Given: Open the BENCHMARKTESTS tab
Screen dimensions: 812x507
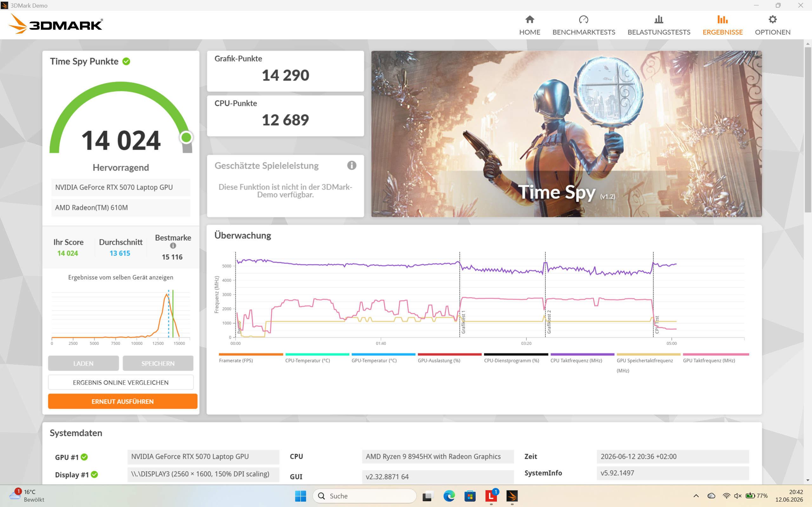Looking at the screenshot, I should point(584,25).
